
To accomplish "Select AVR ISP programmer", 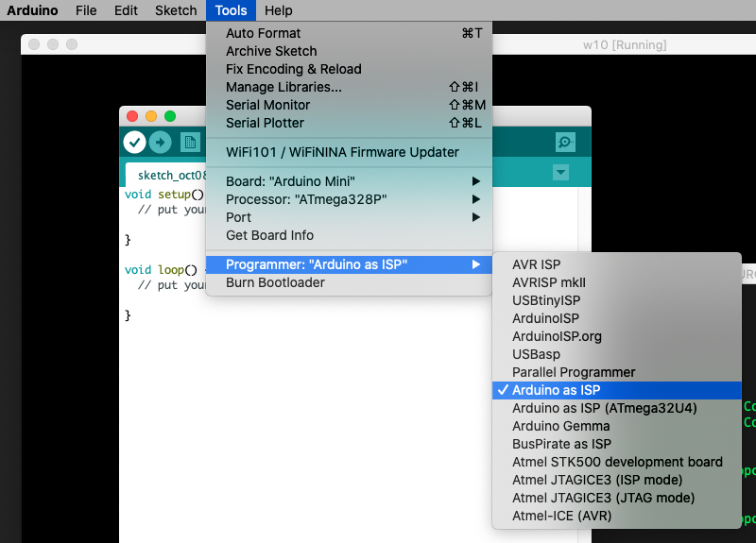I will tap(617, 264).
